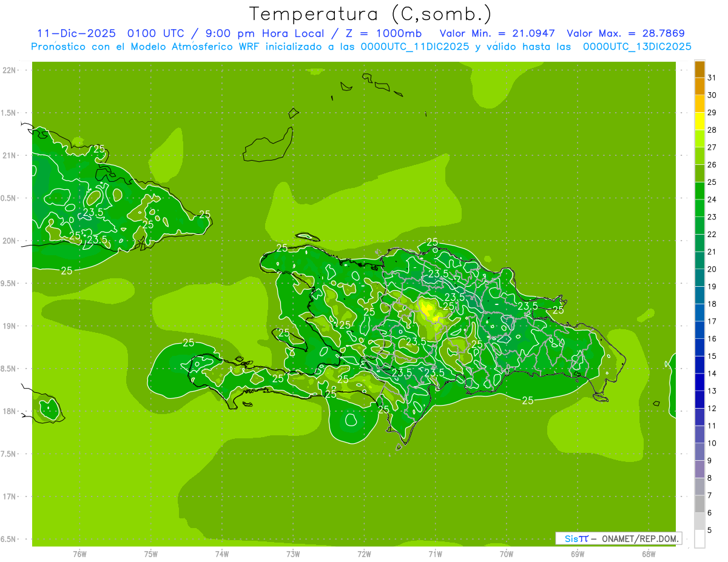Image resolution: width=728 pixels, height=562 pixels.
Task: Click the "69W" longitude label
Action: tap(578, 554)
